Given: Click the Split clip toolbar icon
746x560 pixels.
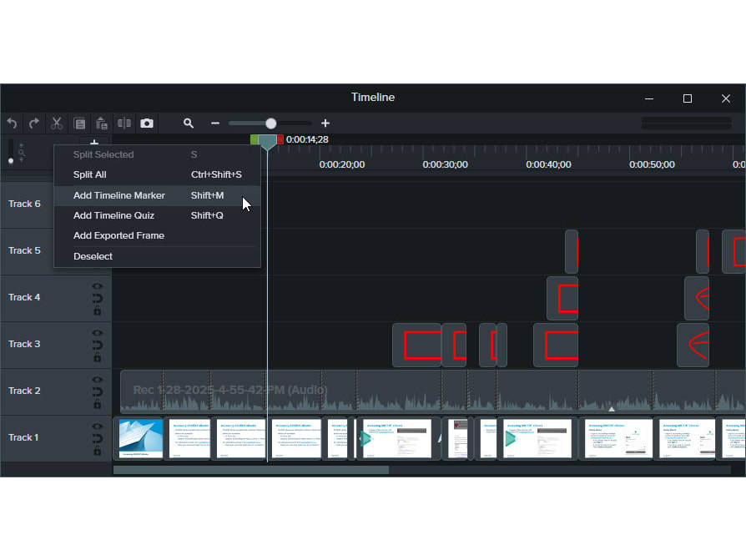Looking at the screenshot, I should pos(124,124).
